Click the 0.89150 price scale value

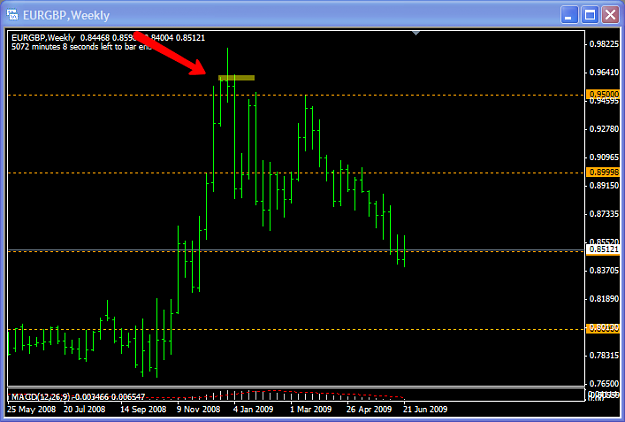tap(604, 185)
